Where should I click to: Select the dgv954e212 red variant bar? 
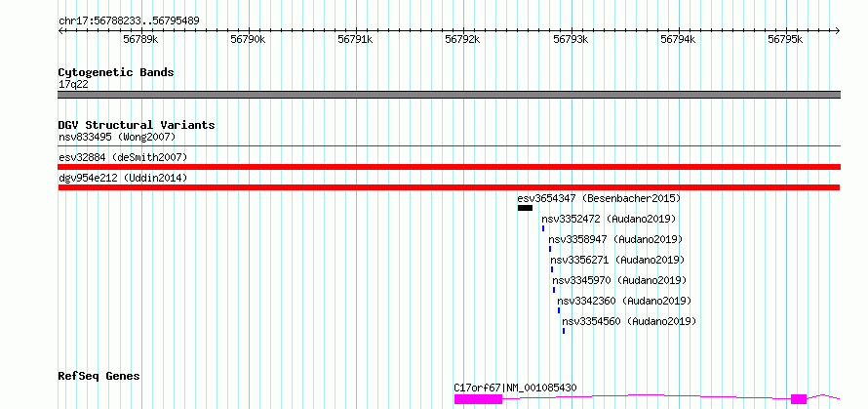click(x=449, y=187)
